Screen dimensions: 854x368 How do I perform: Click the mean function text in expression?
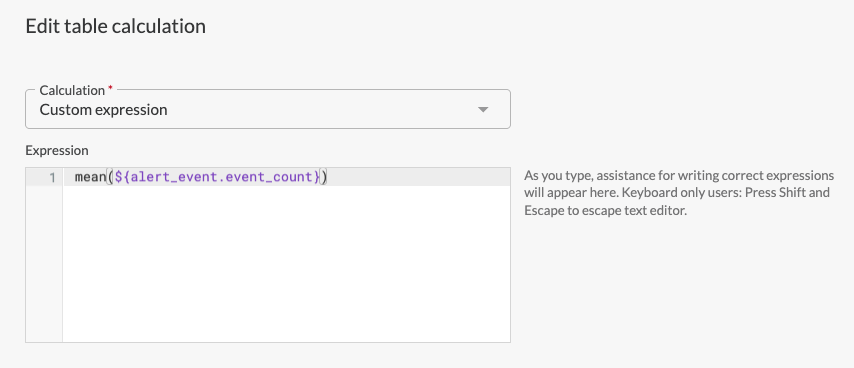pos(90,177)
